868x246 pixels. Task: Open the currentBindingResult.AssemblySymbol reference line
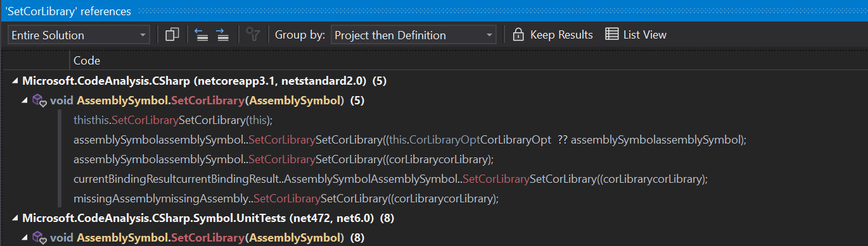[390, 179]
